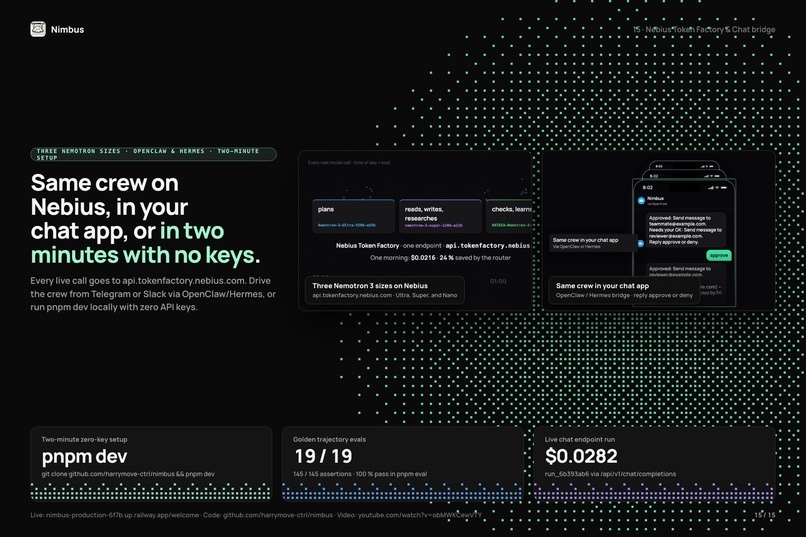
Task: Click the slide title "15 · Nebius Token Factory & Chat bridge"
Action: 704,29
